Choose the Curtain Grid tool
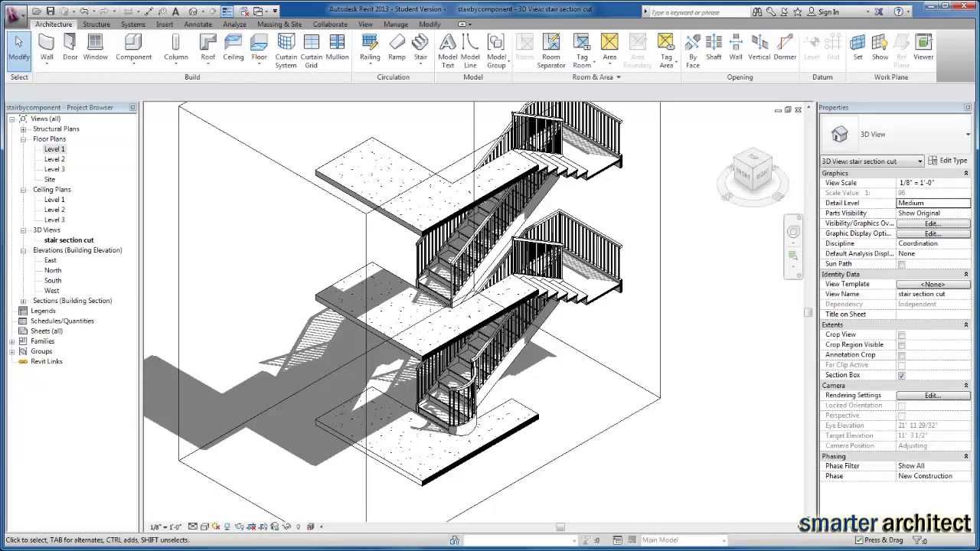 (x=312, y=47)
